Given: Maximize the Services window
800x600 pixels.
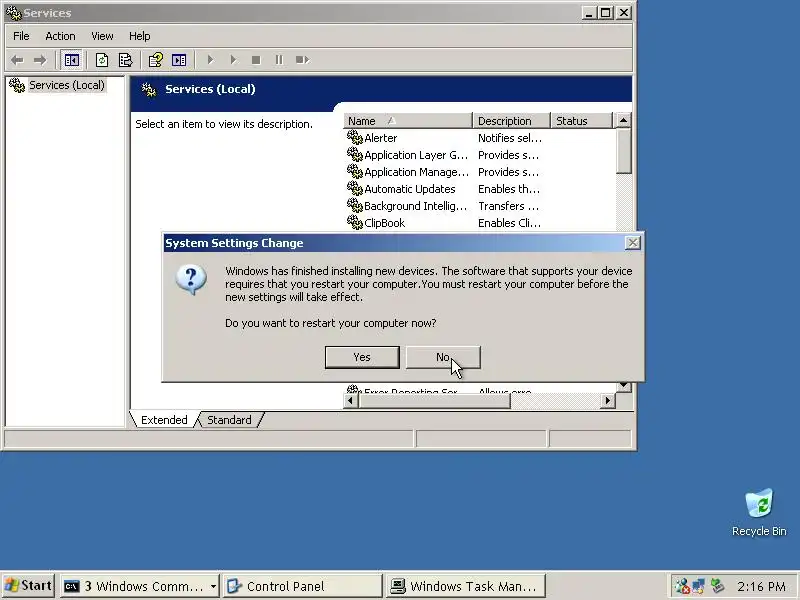Looking at the screenshot, I should click(x=606, y=13).
